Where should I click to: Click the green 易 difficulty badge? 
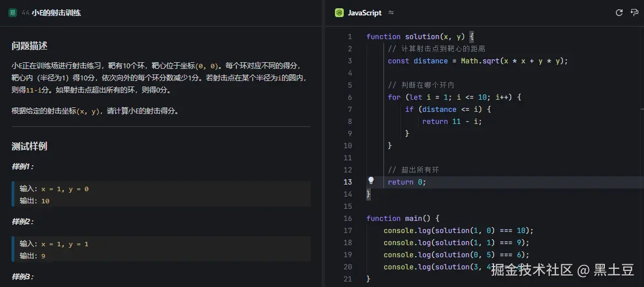coord(13,13)
